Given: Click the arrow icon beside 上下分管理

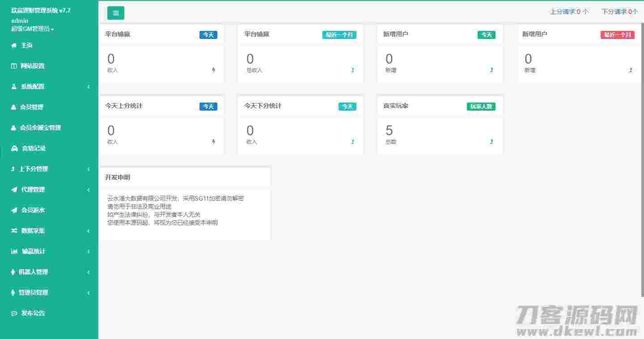Looking at the screenshot, I should pyautogui.click(x=13, y=169).
